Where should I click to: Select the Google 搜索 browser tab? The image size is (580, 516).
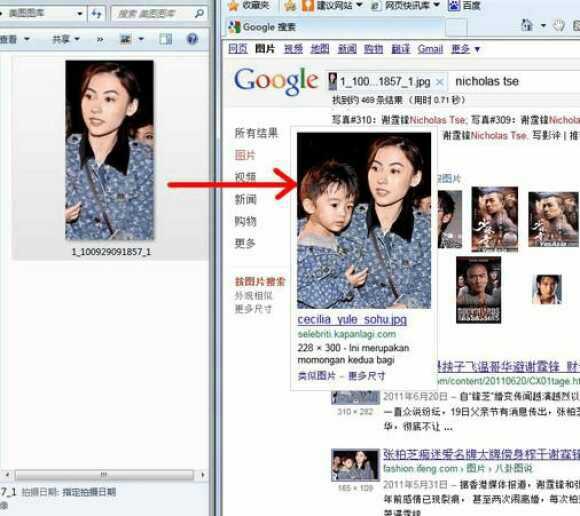[333, 27]
